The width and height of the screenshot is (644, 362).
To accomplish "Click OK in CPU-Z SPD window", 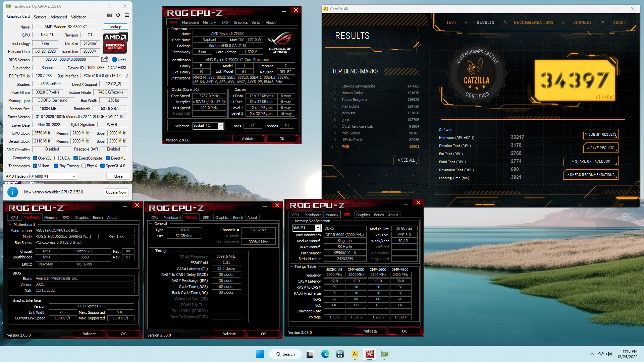I will click(404, 331).
